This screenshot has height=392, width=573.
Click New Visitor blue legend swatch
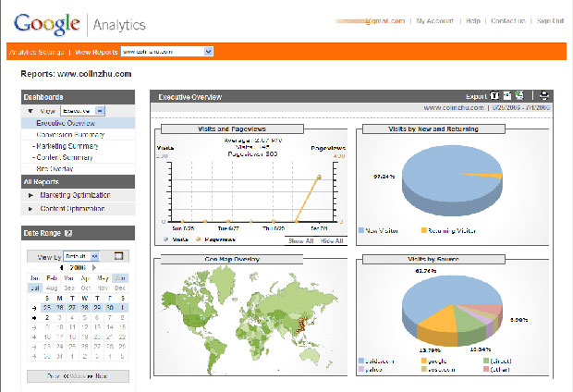pyautogui.click(x=361, y=230)
